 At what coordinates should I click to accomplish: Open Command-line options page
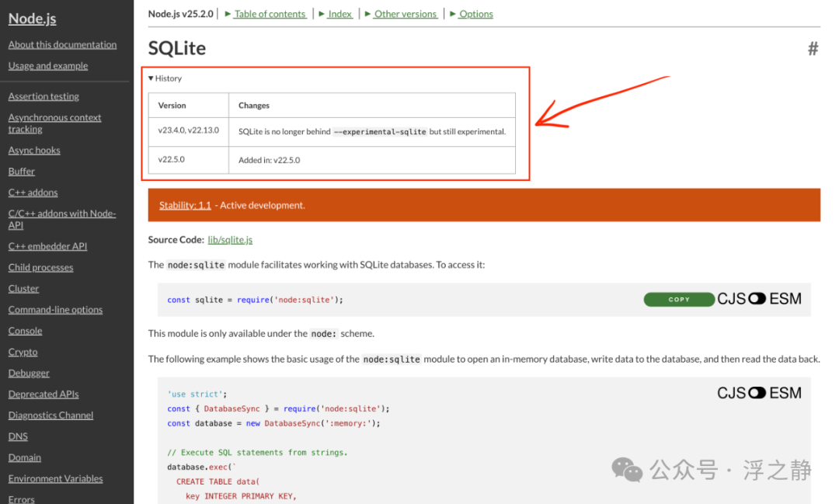[55, 310]
